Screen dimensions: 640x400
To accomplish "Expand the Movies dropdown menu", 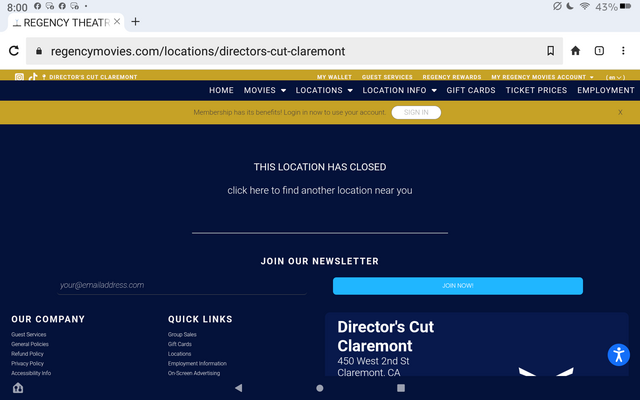I will tap(264, 90).
